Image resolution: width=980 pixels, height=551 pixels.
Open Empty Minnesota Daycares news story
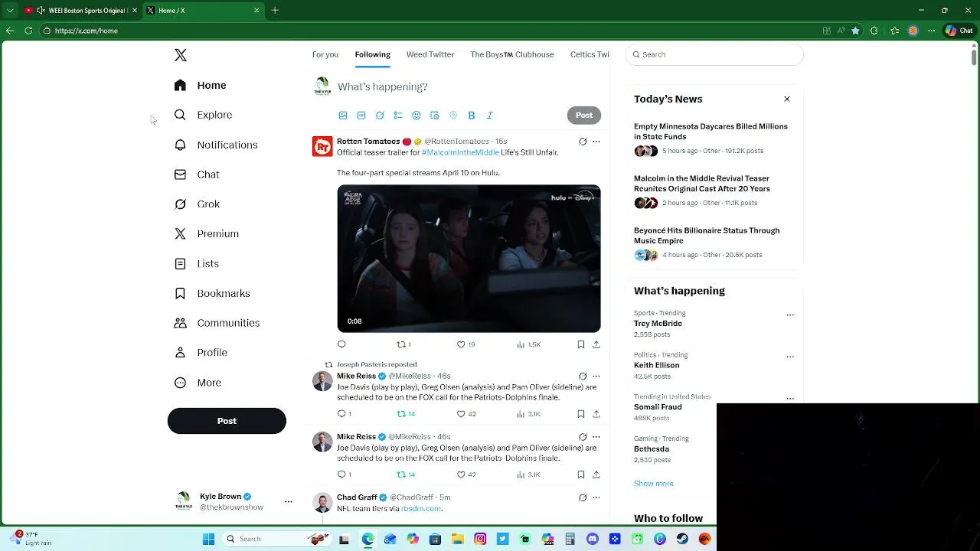pos(710,132)
